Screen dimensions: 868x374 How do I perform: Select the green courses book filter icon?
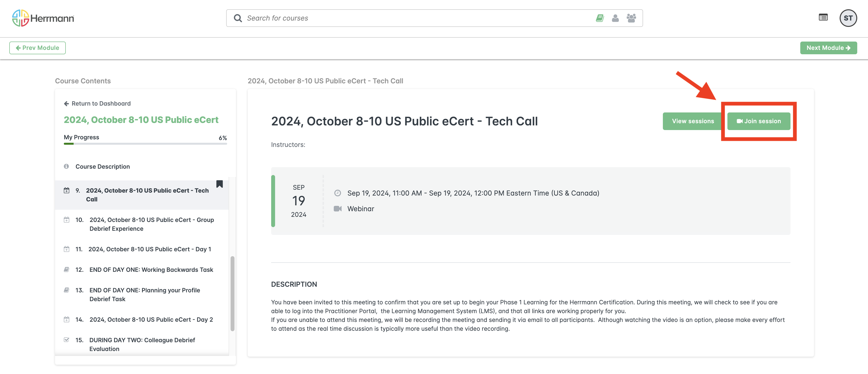(x=600, y=18)
